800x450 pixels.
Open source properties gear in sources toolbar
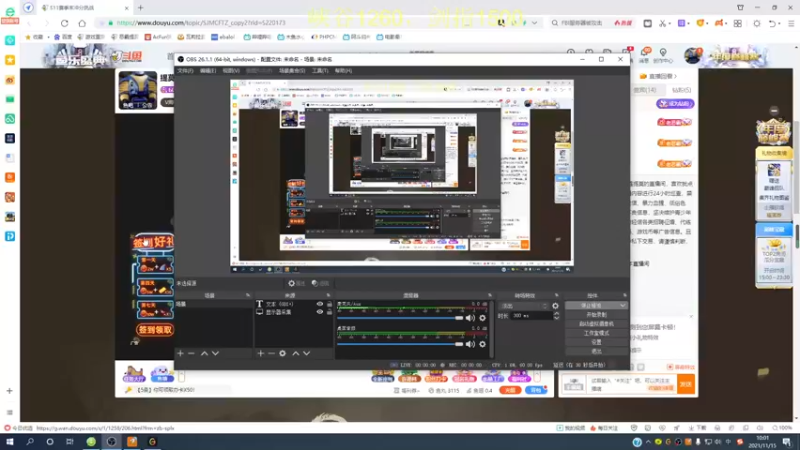[x=283, y=353]
